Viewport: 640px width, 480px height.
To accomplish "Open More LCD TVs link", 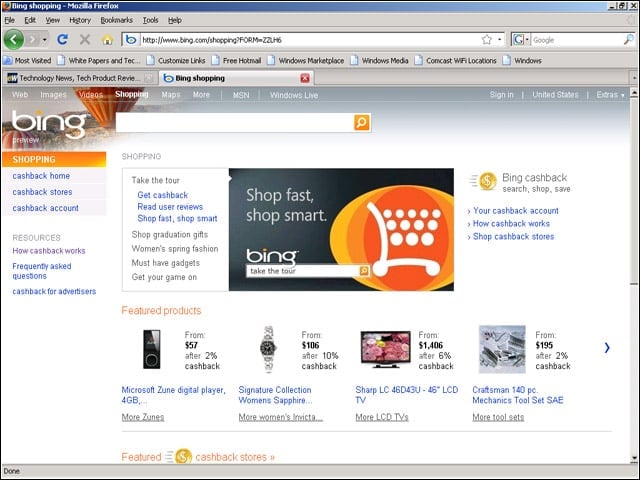I will [382, 417].
